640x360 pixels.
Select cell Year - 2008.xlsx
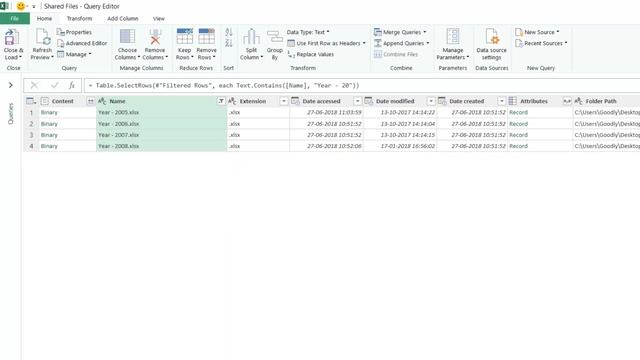(x=162, y=146)
